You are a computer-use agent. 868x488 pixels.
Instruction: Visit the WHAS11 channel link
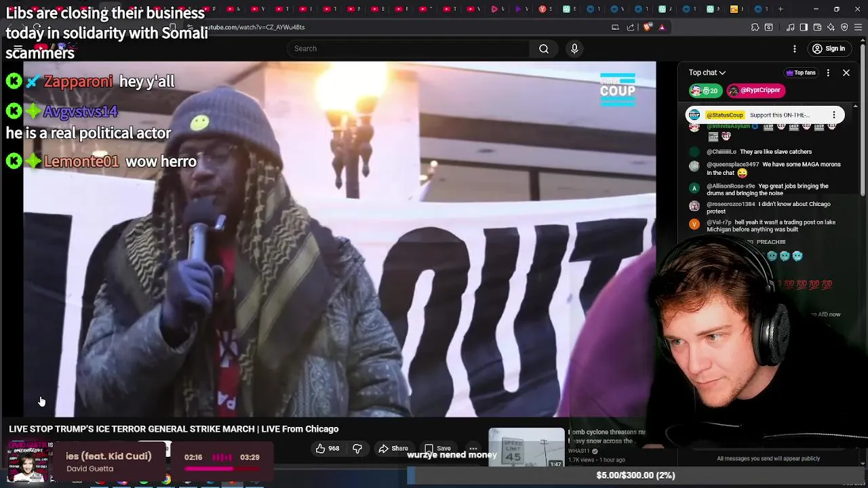click(579, 451)
